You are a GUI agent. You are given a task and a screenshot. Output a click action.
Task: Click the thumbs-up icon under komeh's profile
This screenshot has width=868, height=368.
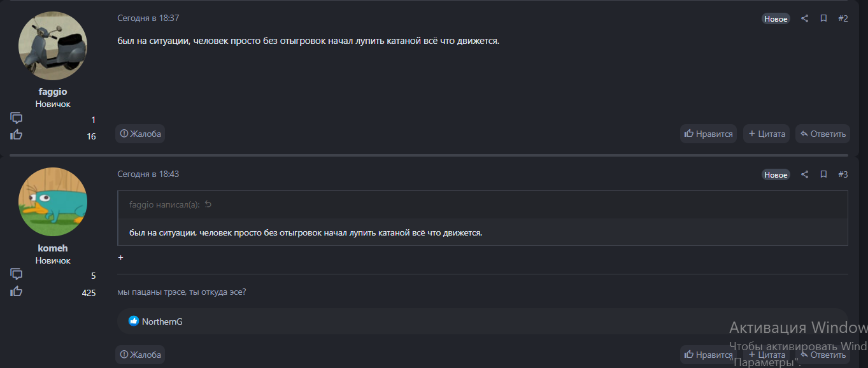tap(17, 291)
